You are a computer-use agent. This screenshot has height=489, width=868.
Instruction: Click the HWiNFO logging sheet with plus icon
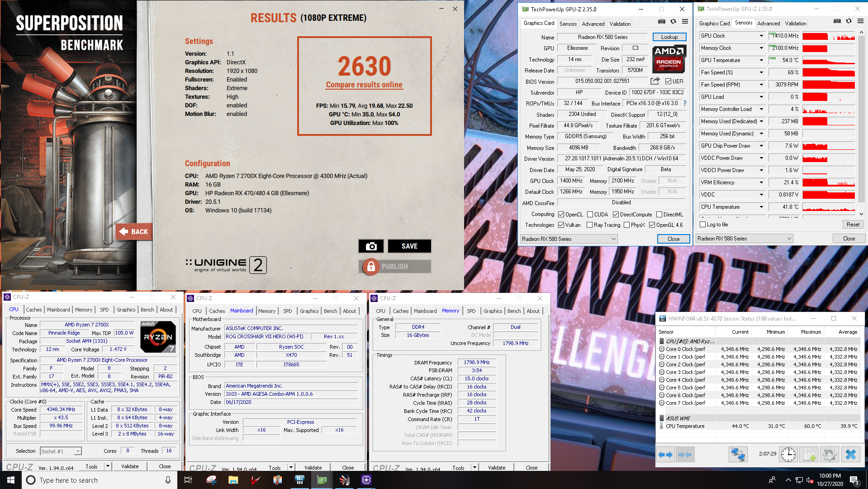click(x=809, y=455)
